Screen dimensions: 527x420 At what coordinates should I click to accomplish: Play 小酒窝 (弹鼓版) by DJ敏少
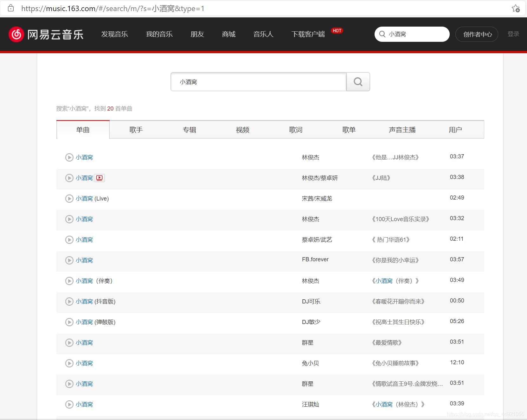pos(69,322)
